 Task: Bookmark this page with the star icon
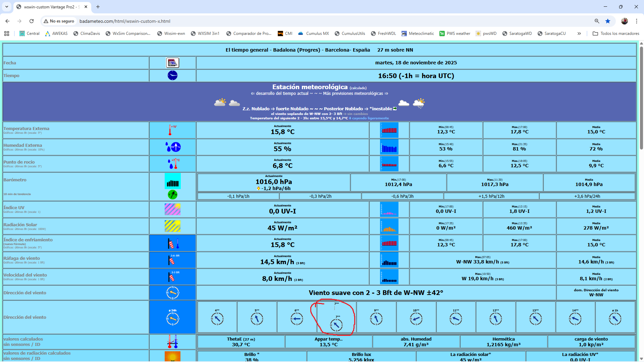coord(608,21)
